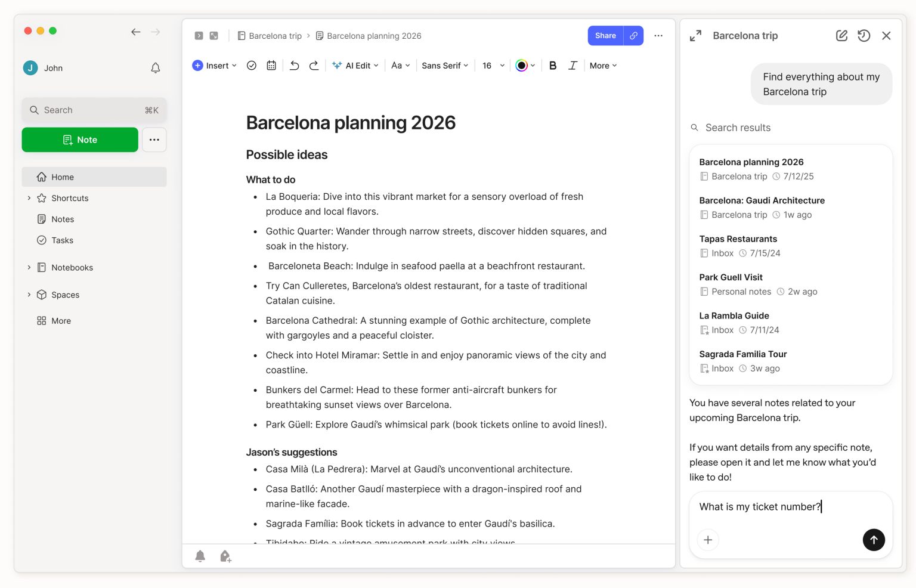The image size is (916, 588).
Task: Open the Sans Serif font dropdown
Action: click(444, 65)
